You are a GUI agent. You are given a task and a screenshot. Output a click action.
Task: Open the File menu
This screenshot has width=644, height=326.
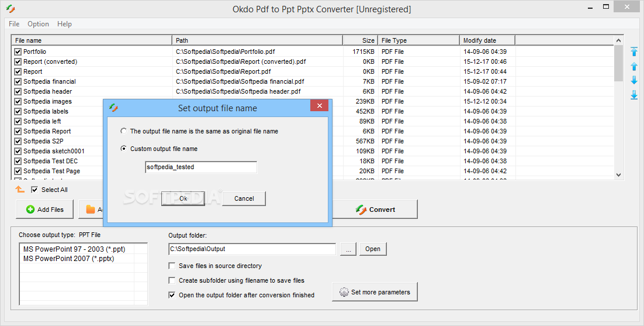(14, 24)
